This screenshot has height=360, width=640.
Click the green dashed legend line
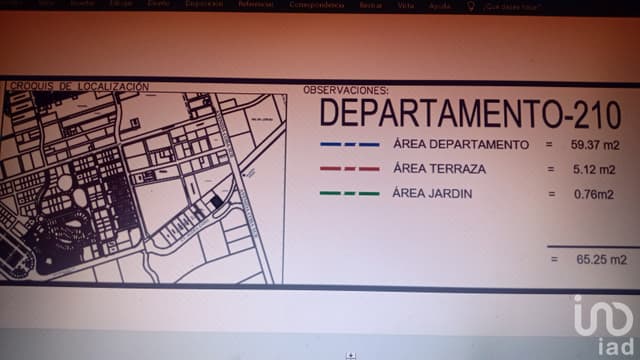tap(350, 193)
